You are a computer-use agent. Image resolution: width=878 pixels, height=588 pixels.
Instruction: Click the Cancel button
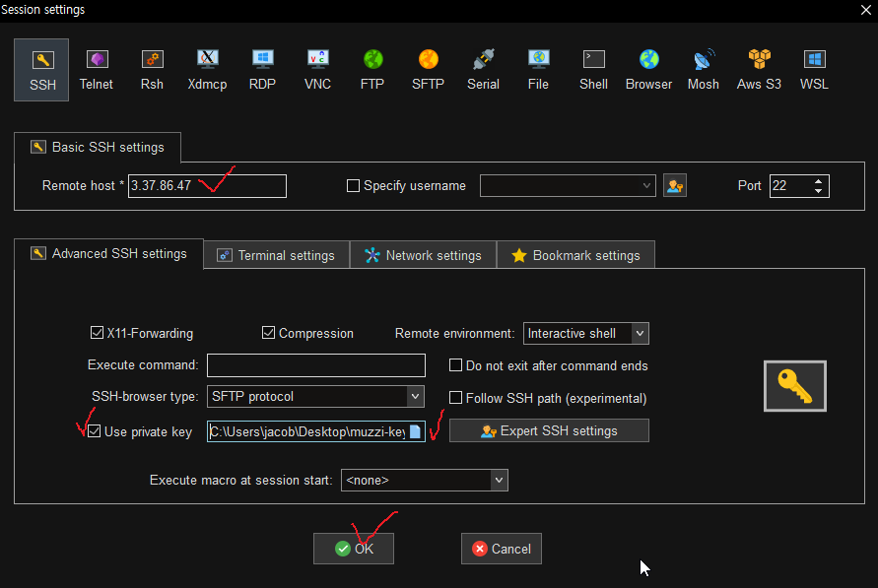click(x=502, y=549)
